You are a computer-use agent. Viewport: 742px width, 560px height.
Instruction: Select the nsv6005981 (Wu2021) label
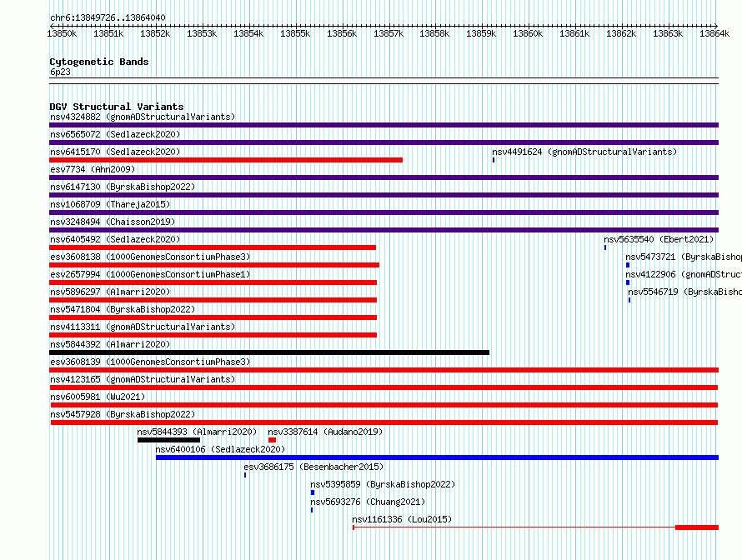pyautogui.click(x=98, y=397)
